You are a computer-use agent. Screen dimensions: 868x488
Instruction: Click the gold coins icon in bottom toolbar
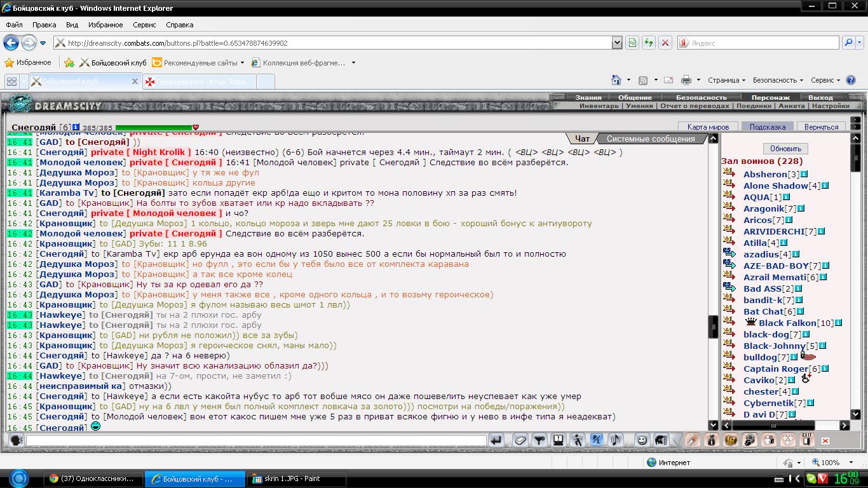point(731,440)
